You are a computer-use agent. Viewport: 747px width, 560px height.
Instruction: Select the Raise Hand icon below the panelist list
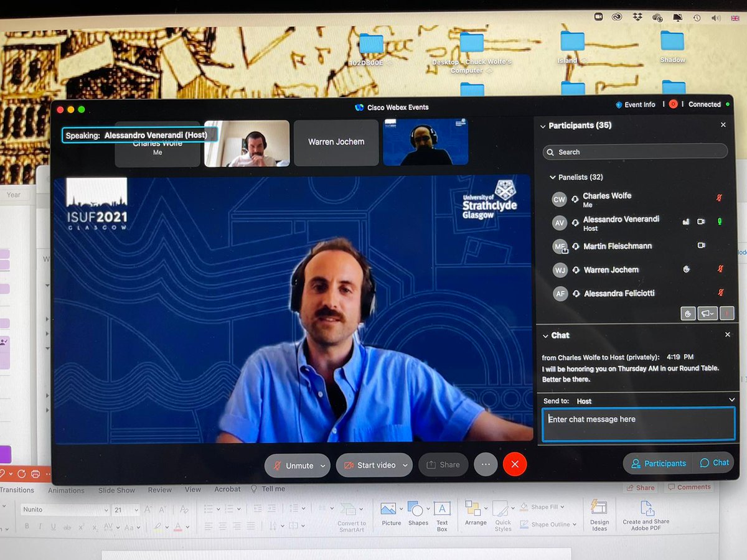coord(688,313)
